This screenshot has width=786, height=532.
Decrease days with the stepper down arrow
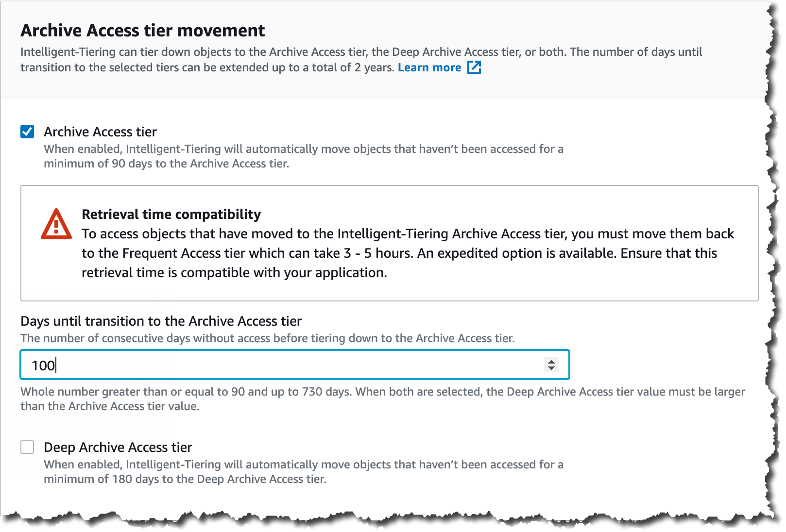[551, 368]
